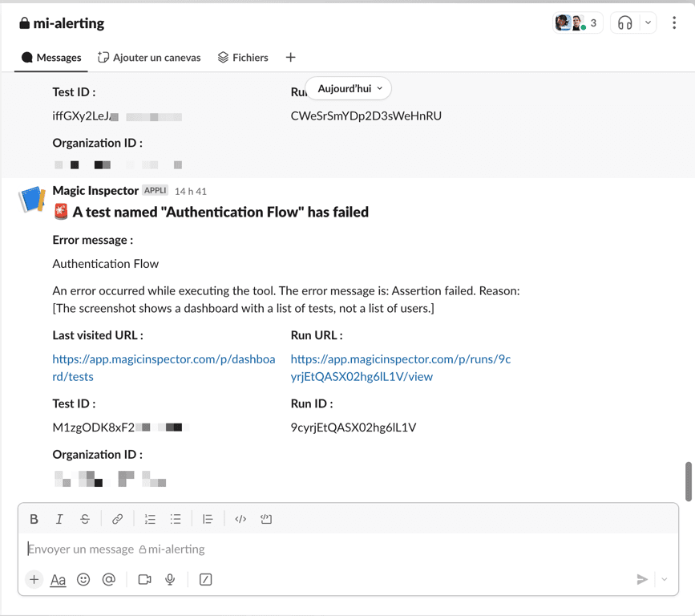Mention someone with the @ button
The image size is (695, 616).
pyautogui.click(x=108, y=579)
